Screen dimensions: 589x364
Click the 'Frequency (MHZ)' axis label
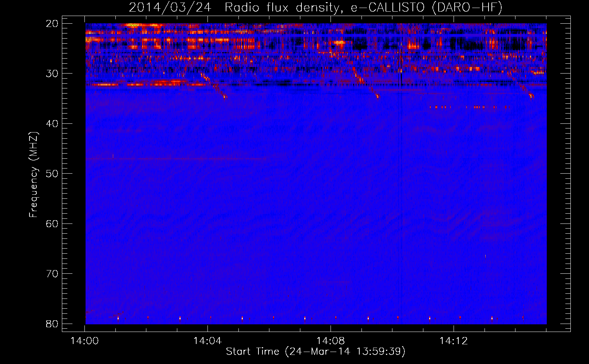pyautogui.click(x=33, y=175)
